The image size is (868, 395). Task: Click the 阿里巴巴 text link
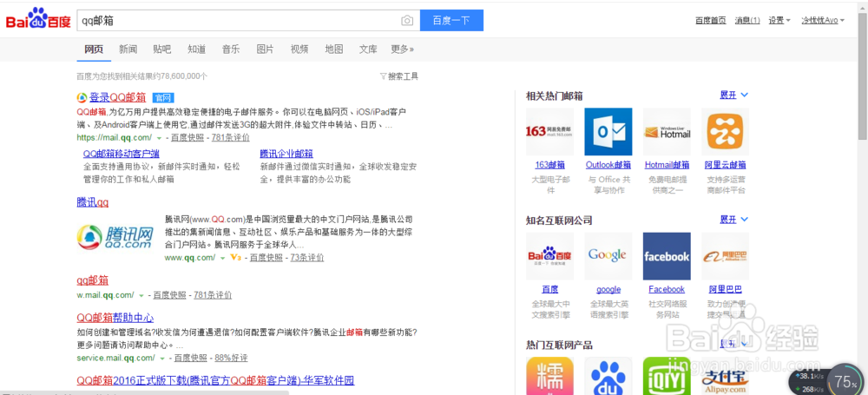click(725, 289)
